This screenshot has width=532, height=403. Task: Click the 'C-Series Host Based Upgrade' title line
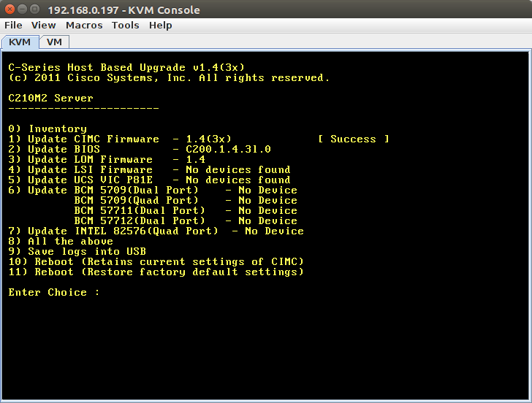(126, 67)
